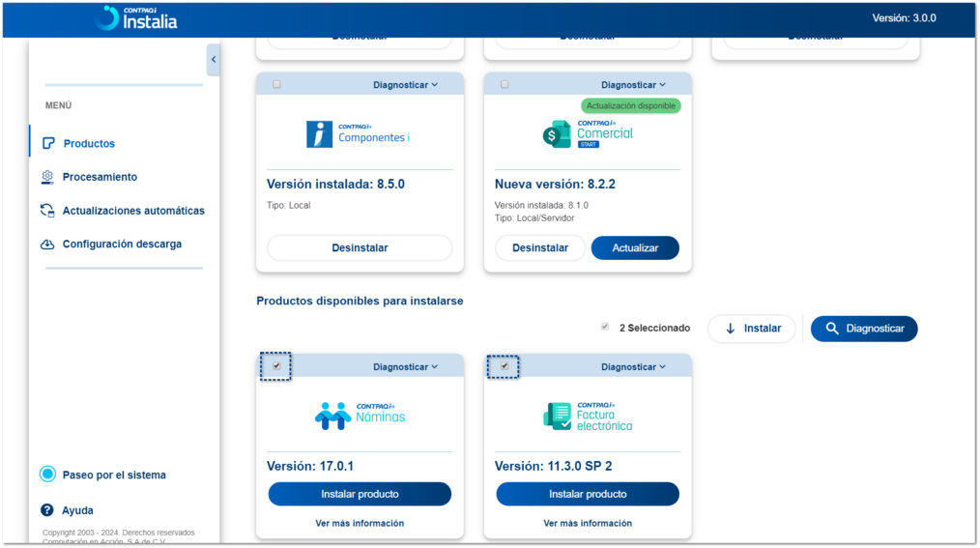Click Instalar producto for Nóminas
This screenshot has height=548, width=980.
click(360, 494)
